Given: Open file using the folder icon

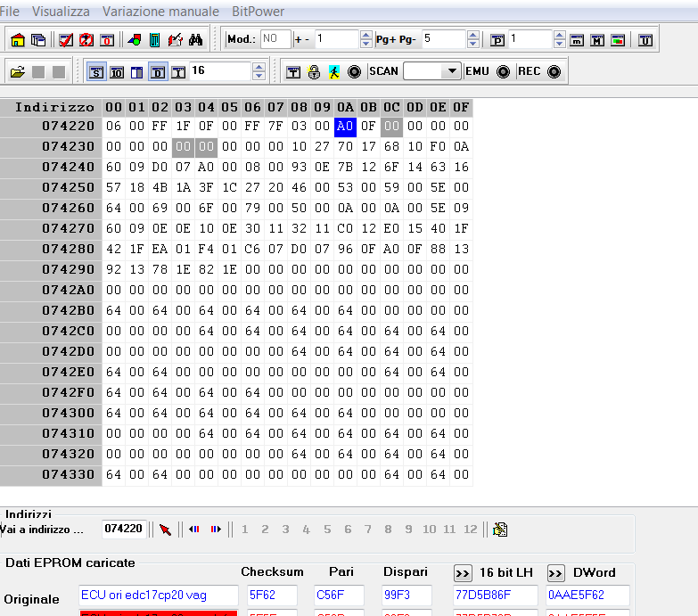Looking at the screenshot, I should pos(17,71).
